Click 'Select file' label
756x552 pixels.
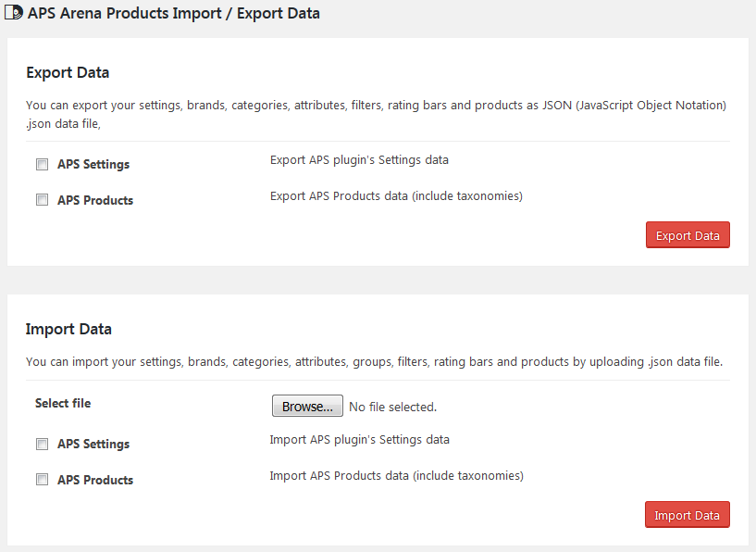pyautogui.click(x=63, y=403)
